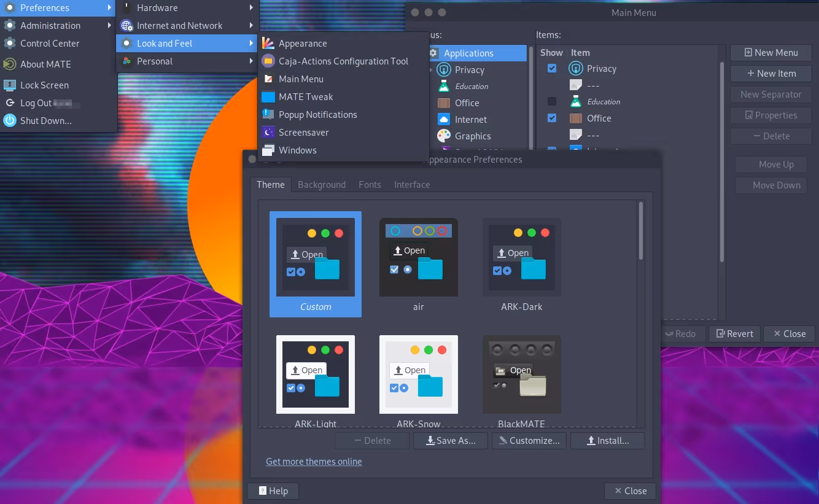Click the Education flask icon in the Items list
The image size is (819, 504).
(x=575, y=102)
